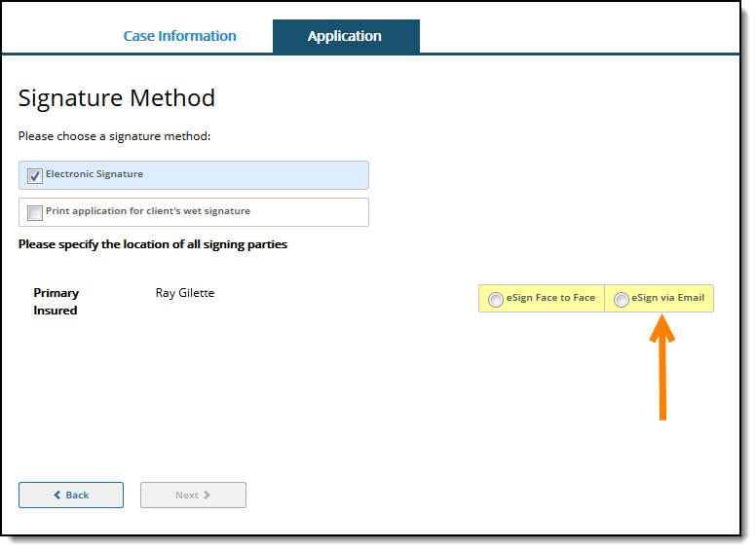
Task: Click the 'Please specify the location' instruction text
Action: pyautogui.click(x=153, y=244)
